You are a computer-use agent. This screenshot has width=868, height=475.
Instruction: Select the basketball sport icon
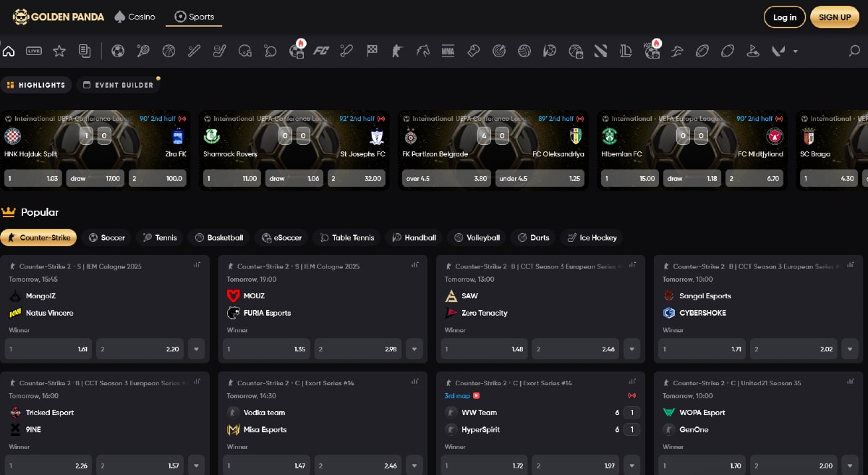[169, 51]
